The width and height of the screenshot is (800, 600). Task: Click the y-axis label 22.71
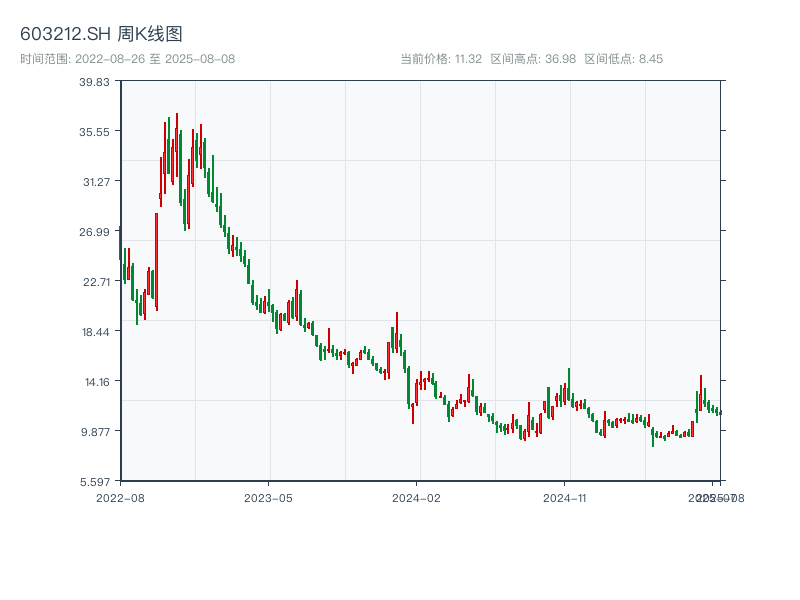pyautogui.click(x=96, y=282)
